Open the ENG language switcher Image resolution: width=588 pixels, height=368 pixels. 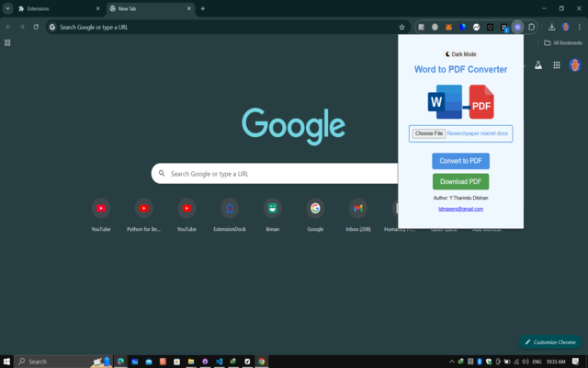coord(537,362)
